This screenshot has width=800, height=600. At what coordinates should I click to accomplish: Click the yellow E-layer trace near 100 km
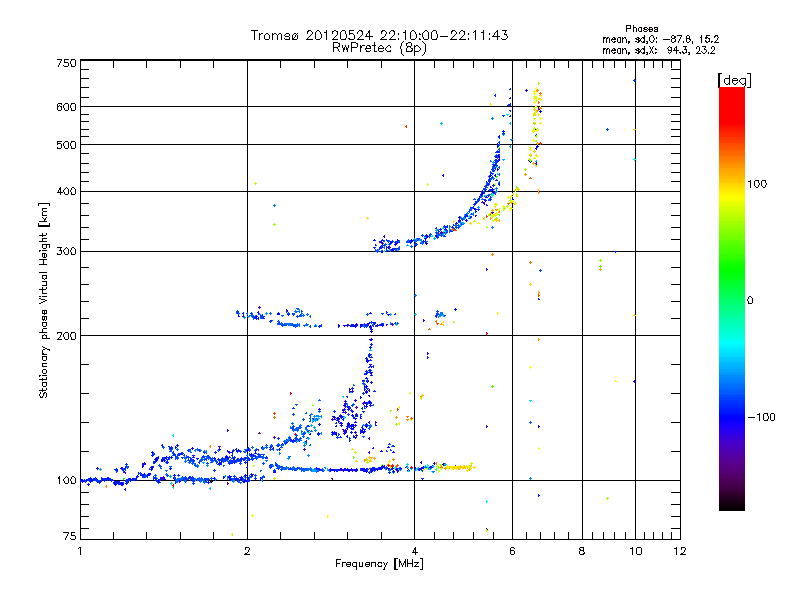click(459, 467)
